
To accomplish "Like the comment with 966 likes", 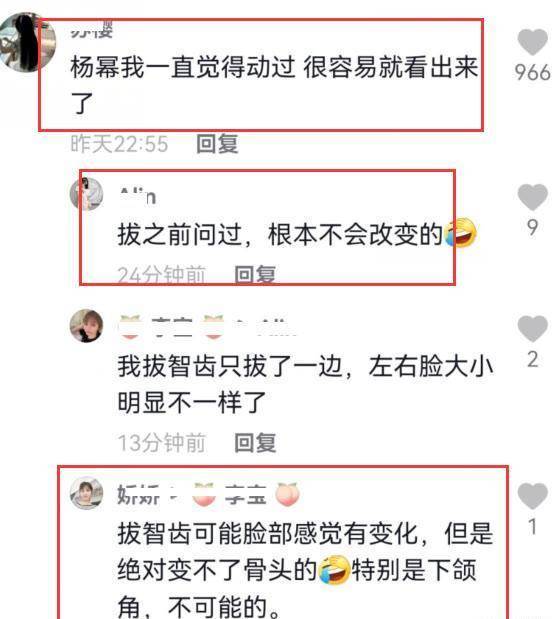I will coord(532,43).
